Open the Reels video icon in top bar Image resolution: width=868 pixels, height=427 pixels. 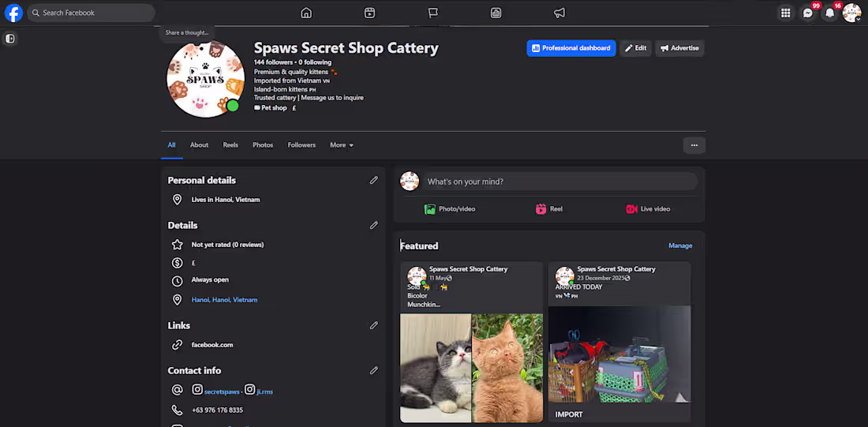pyautogui.click(x=370, y=13)
